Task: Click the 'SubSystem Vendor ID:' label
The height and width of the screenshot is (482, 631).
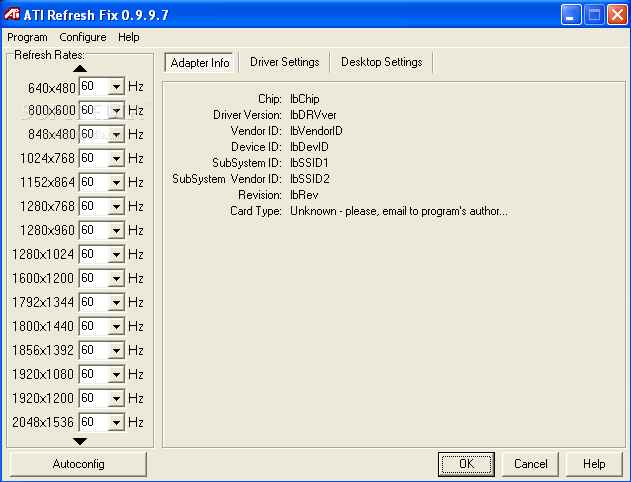Action: 227,179
